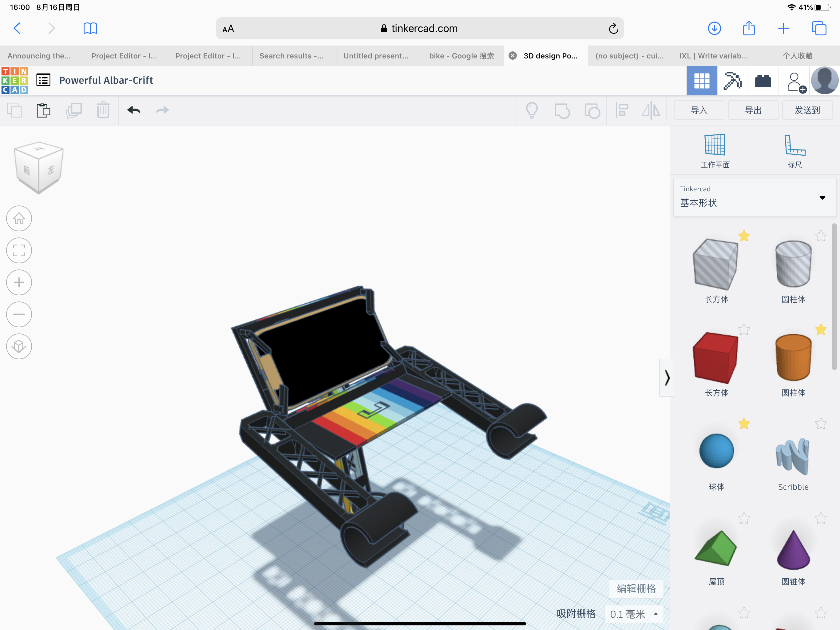Open Bricks mode icon
The height and width of the screenshot is (630, 840).
tap(763, 81)
